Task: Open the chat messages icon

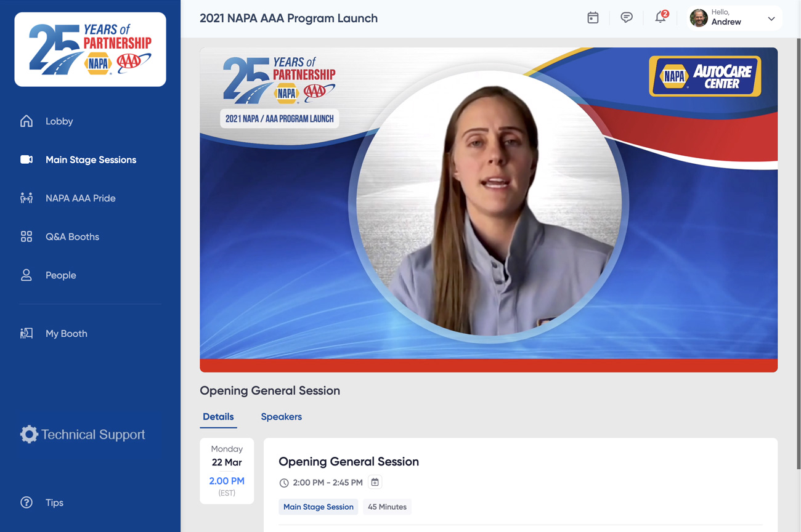Action: 626,18
